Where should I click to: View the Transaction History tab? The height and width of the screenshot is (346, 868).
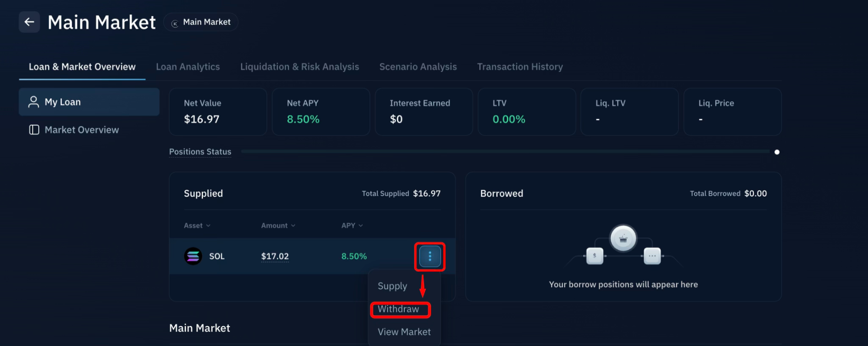[x=520, y=67]
